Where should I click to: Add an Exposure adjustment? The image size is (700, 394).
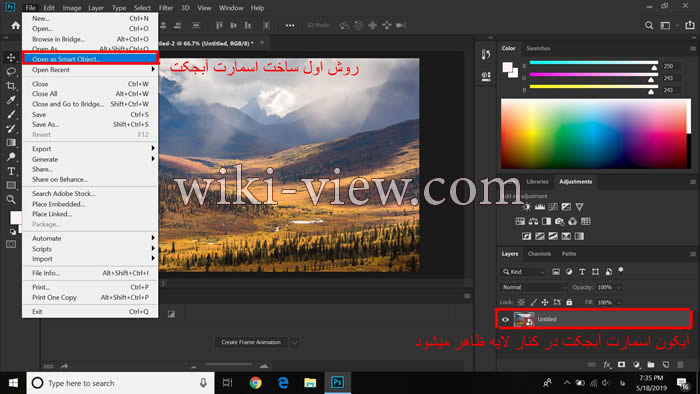[566, 207]
